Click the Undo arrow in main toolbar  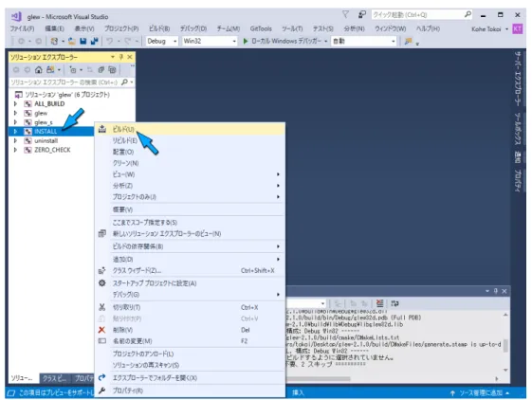(x=110, y=41)
